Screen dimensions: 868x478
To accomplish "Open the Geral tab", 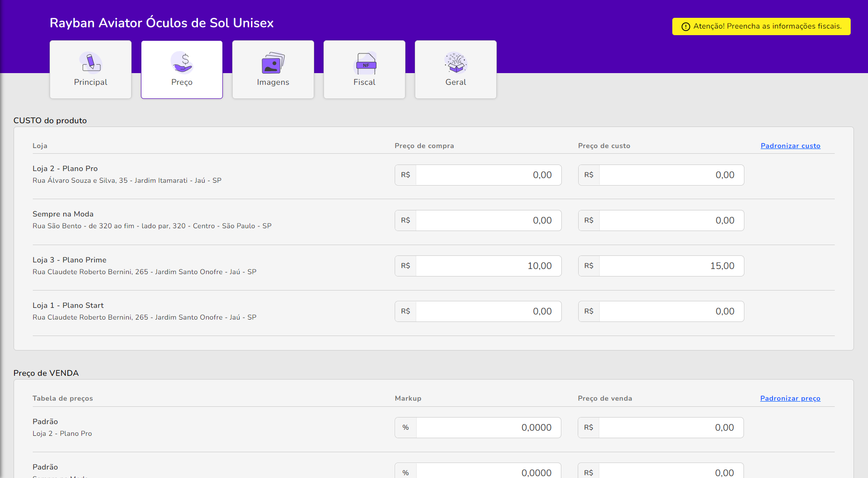I will [x=456, y=69].
